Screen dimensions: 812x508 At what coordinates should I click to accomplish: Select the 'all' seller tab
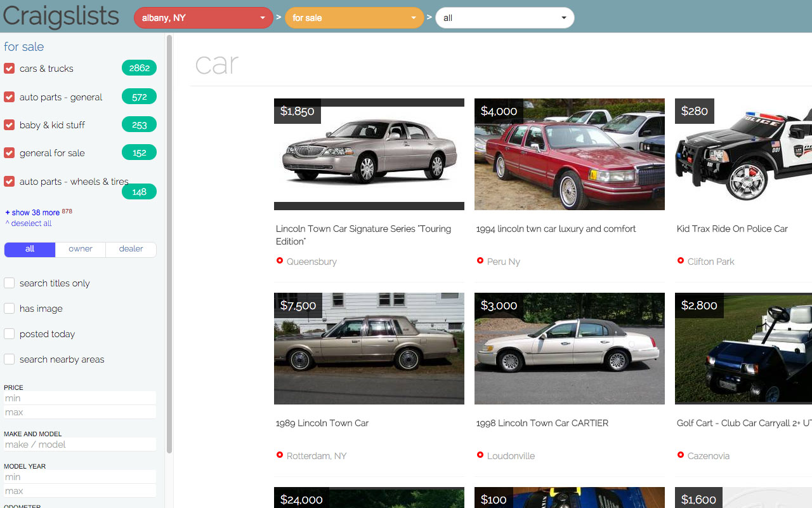(30, 249)
